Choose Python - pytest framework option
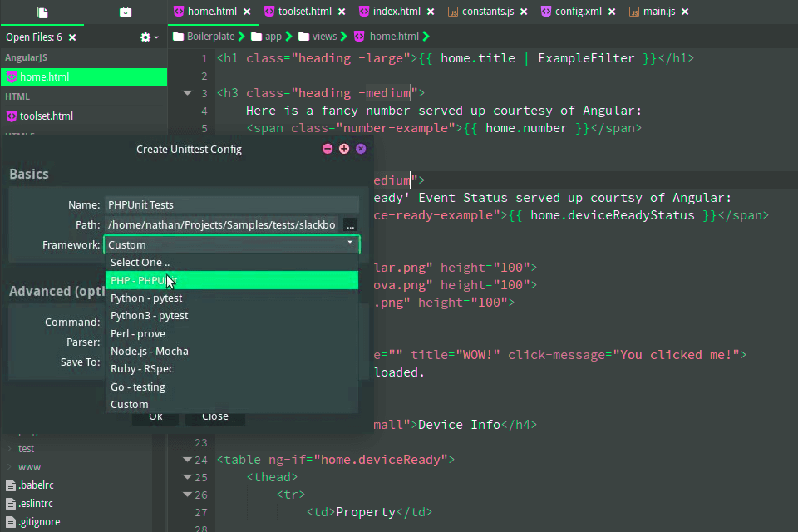Image resolution: width=798 pixels, height=532 pixels. click(232, 298)
